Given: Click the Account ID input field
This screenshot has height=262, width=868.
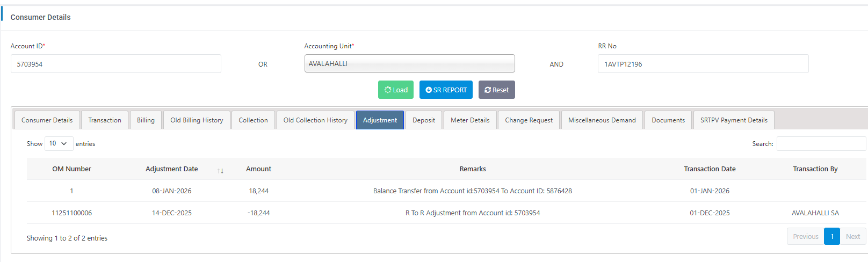Looking at the screenshot, I should (115, 64).
